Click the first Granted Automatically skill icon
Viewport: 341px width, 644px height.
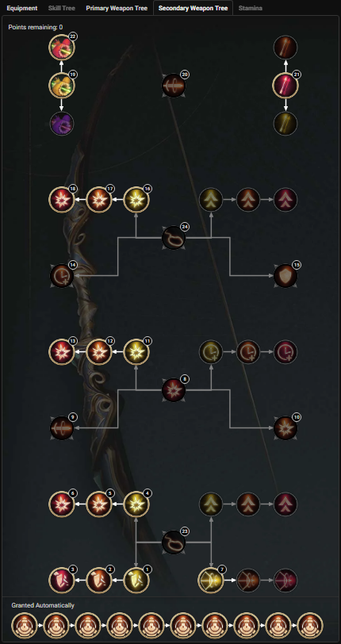pos(25,625)
